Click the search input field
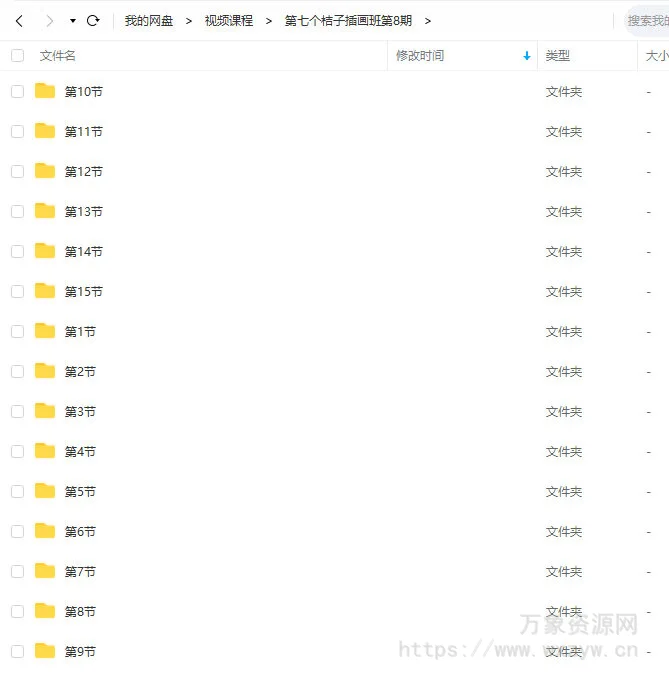This screenshot has height=684, width=669. [x=647, y=21]
